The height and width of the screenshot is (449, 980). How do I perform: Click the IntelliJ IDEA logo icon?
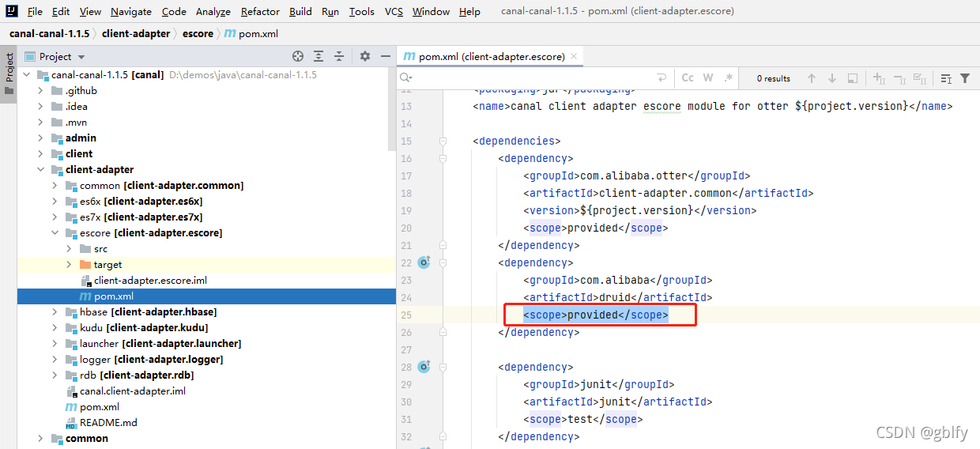11,11
